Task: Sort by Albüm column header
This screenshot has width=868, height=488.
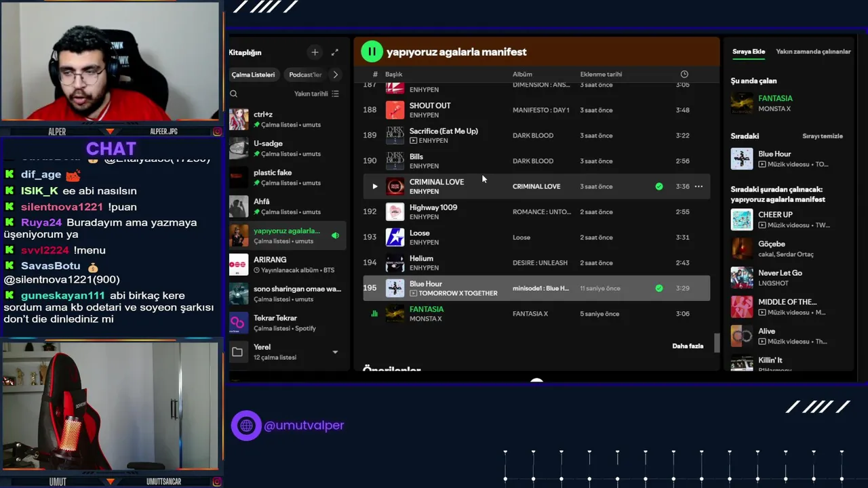Action: [x=522, y=75]
